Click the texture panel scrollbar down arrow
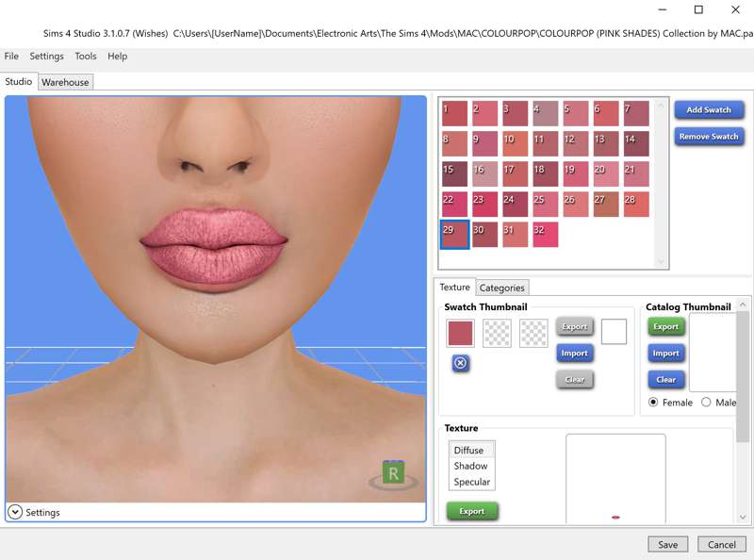 coord(743,518)
